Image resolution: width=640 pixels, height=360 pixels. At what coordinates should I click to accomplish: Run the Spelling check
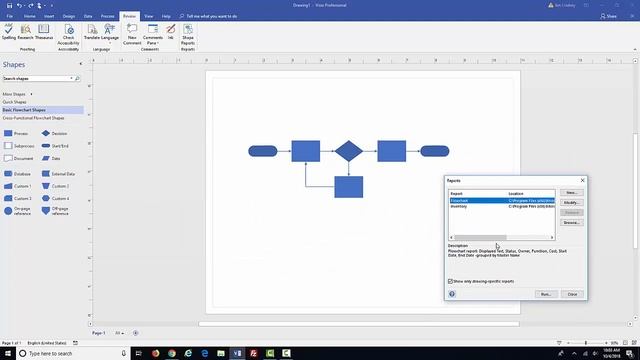point(9,32)
